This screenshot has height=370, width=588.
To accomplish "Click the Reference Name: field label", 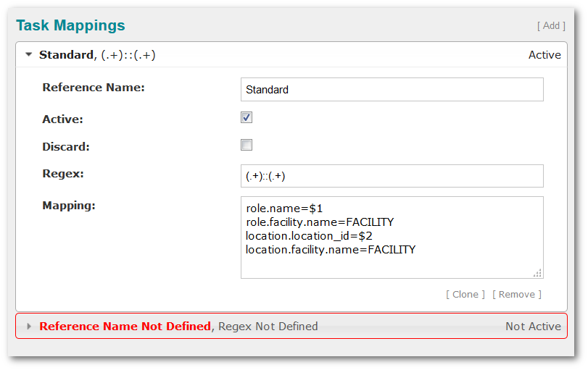I will tap(94, 88).
